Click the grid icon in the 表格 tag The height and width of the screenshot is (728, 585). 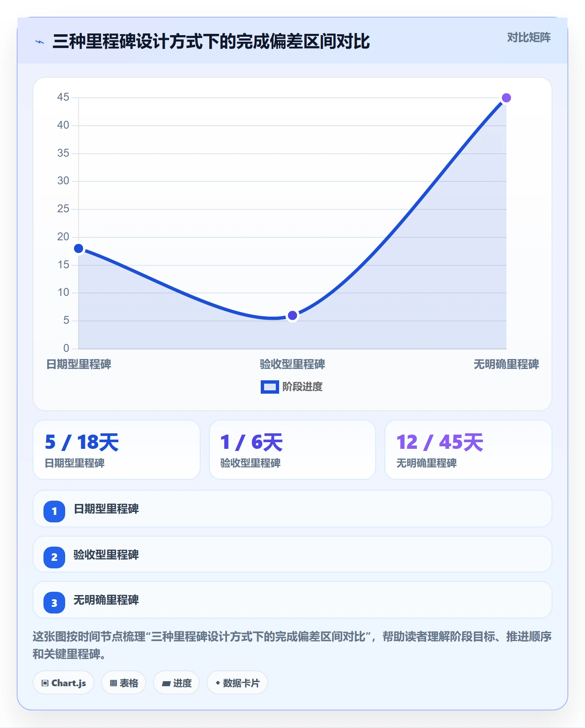pyautogui.click(x=113, y=683)
